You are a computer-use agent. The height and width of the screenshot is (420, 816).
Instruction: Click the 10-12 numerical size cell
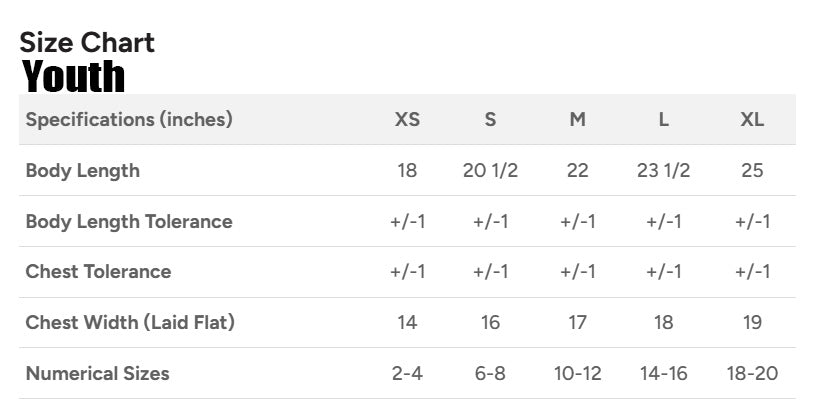577,374
